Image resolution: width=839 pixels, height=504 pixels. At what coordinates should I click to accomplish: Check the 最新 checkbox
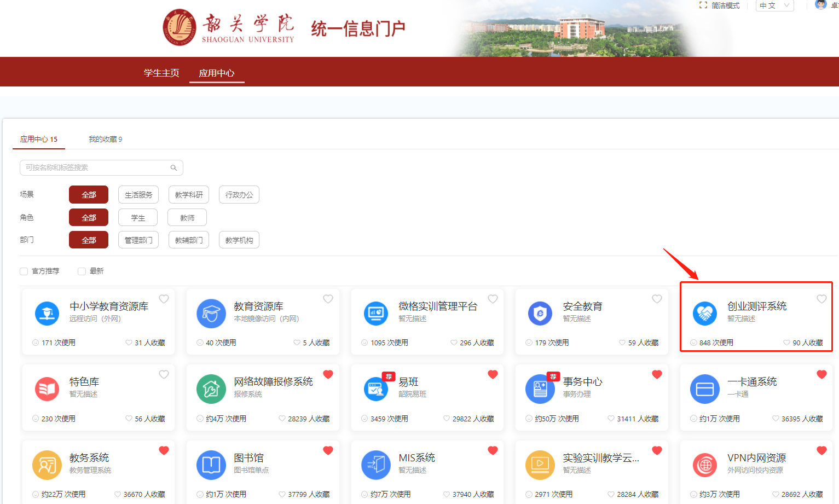click(x=82, y=271)
